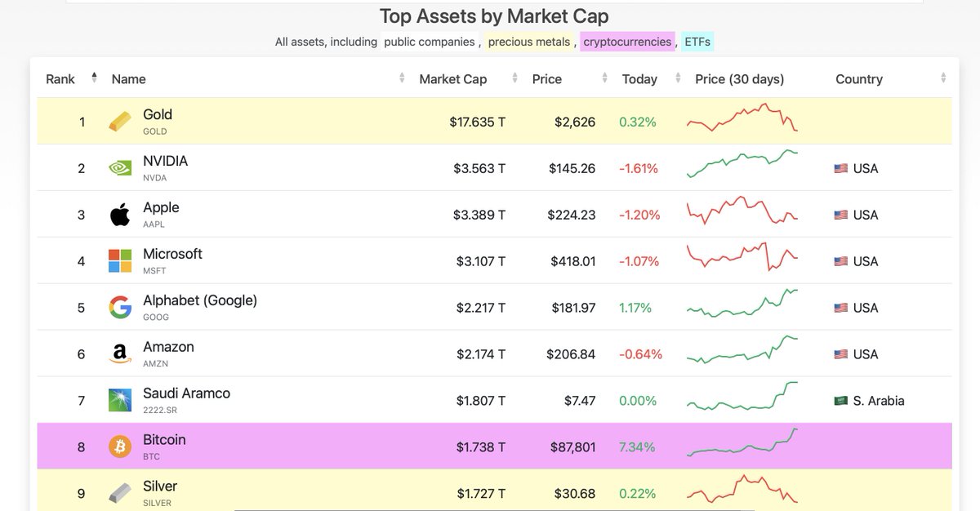Click the Apple logo icon
Viewport: 980px width, 511px height.
click(120, 215)
